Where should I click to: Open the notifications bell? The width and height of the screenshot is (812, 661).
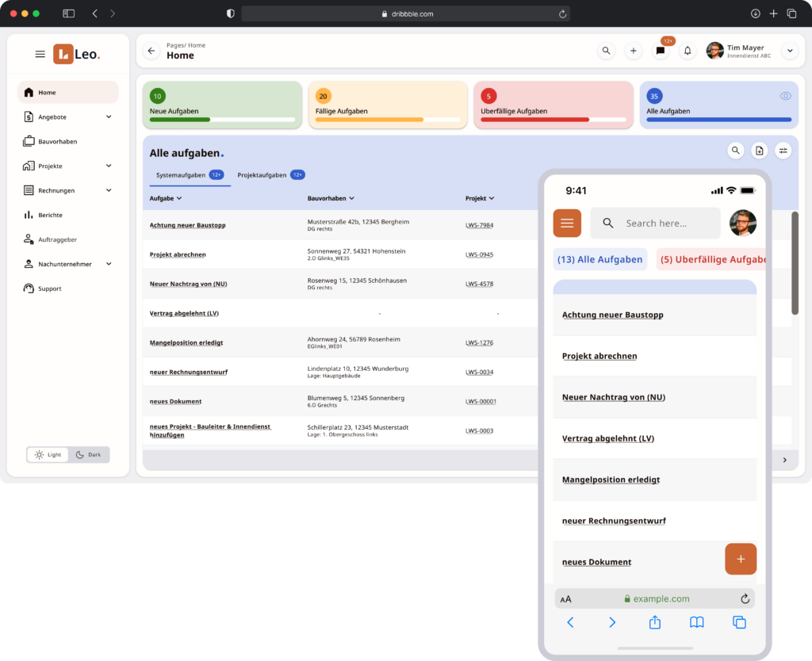pyautogui.click(x=688, y=51)
